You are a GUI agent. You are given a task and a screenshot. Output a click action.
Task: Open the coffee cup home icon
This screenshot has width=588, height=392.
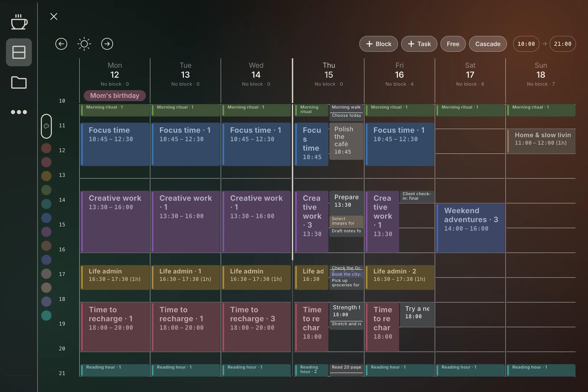point(19,22)
